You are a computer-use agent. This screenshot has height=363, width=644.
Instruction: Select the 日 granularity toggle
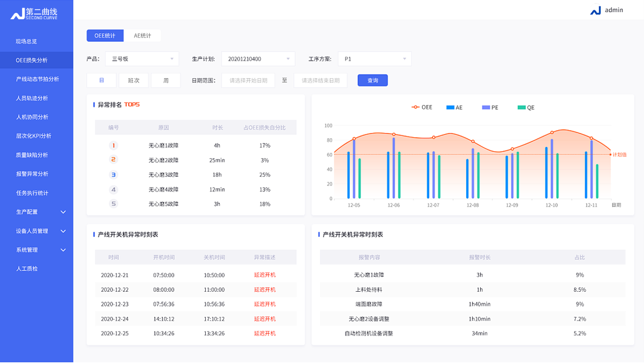click(101, 81)
